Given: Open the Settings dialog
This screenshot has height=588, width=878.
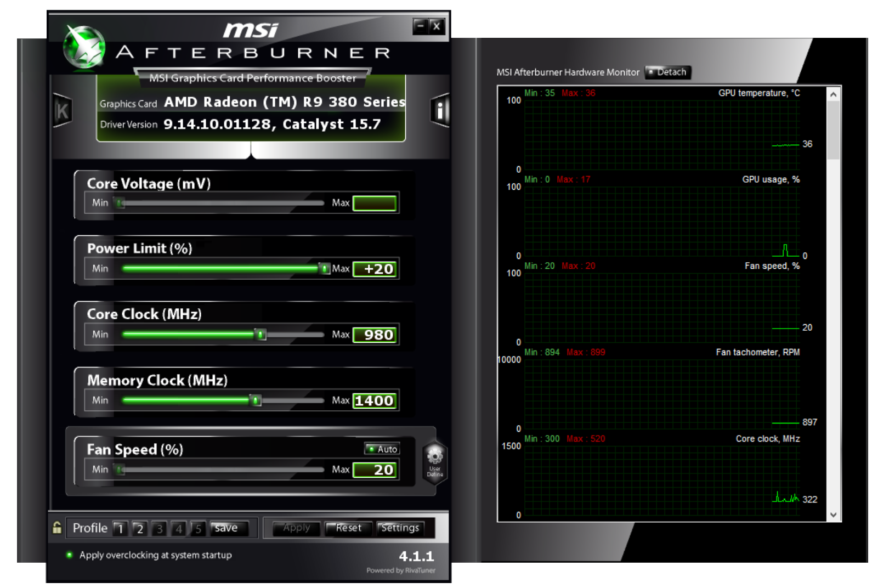Looking at the screenshot, I should click(x=401, y=528).
